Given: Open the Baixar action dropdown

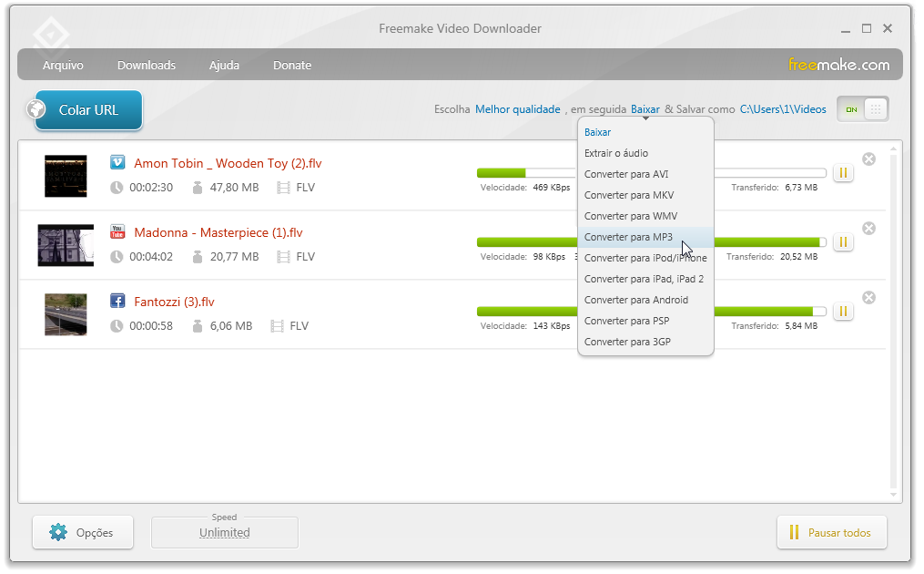Looking at the screenshot, I should (x=645, y=109).
